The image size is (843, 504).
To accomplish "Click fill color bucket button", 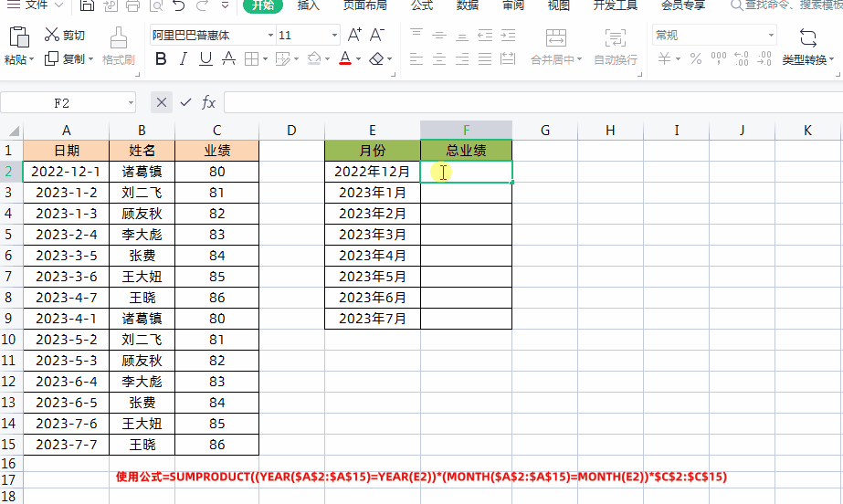I will point(314,58).
